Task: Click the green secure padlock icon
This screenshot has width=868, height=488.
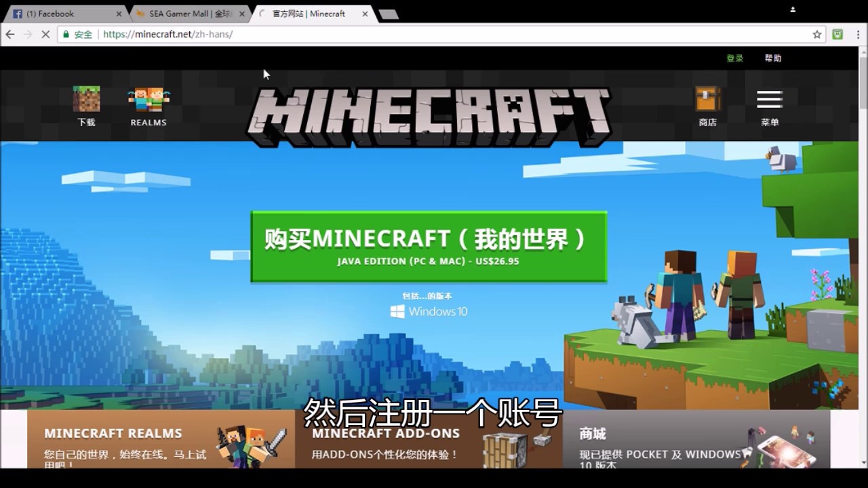Action: coord(66,34)
